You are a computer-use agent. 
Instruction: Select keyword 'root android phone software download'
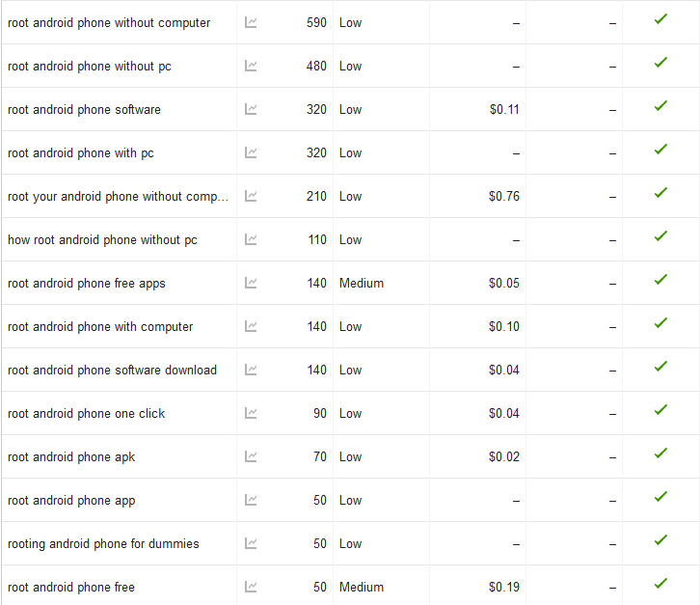112,370
